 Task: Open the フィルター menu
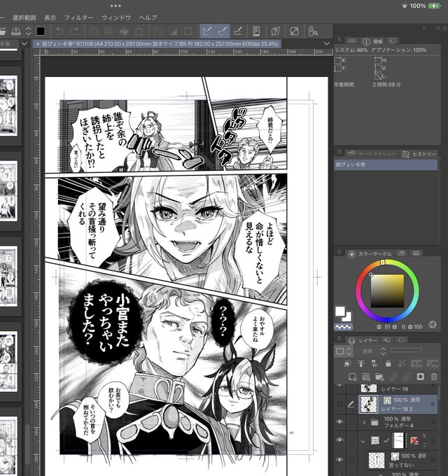[78, 17]
